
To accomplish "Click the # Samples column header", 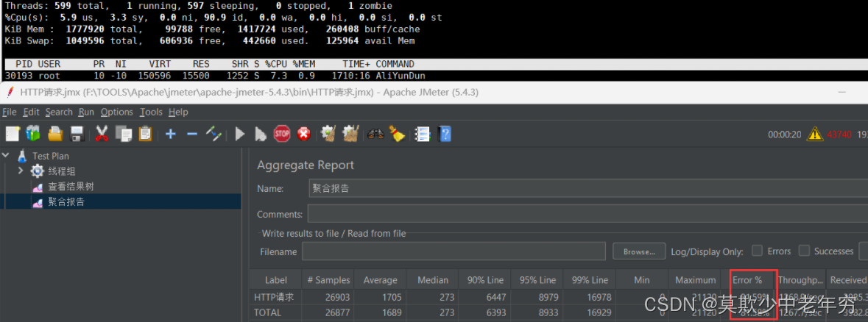I will [x=328, y=280].
